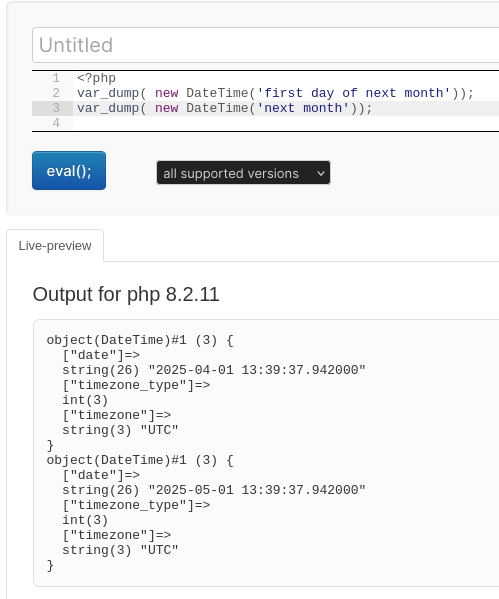Select line number 4 in editor gutter
The height and width of the screenshot is (599, 499).
point(56,123)
